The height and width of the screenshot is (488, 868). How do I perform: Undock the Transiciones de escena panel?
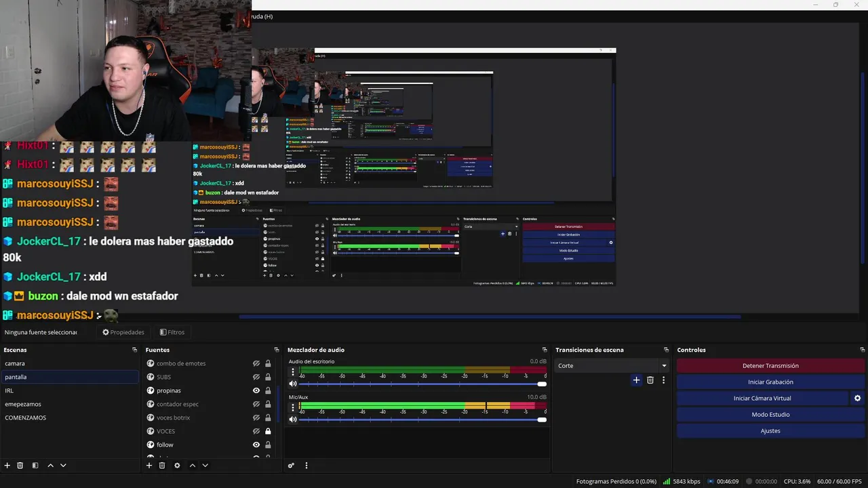point(666,350)
